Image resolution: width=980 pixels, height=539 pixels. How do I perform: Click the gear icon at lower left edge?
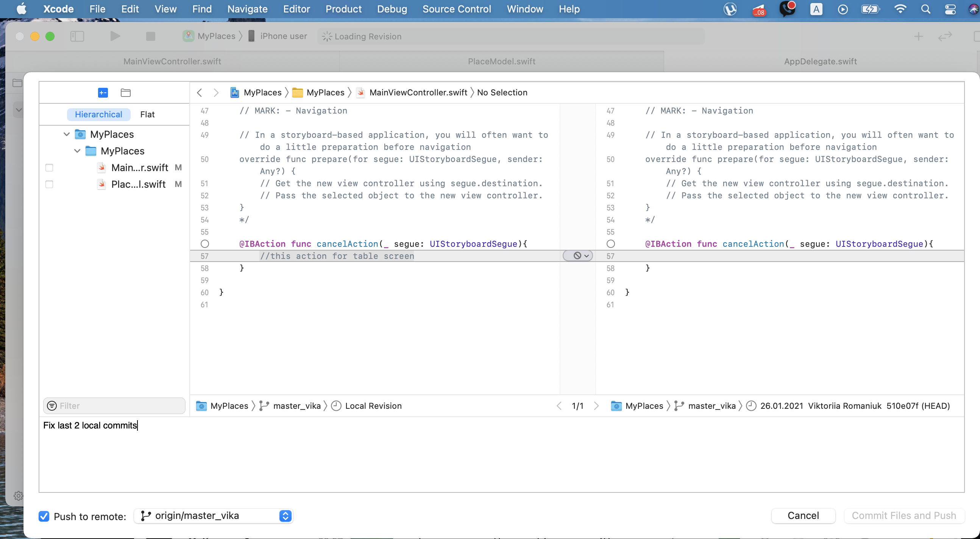(18, 495)
